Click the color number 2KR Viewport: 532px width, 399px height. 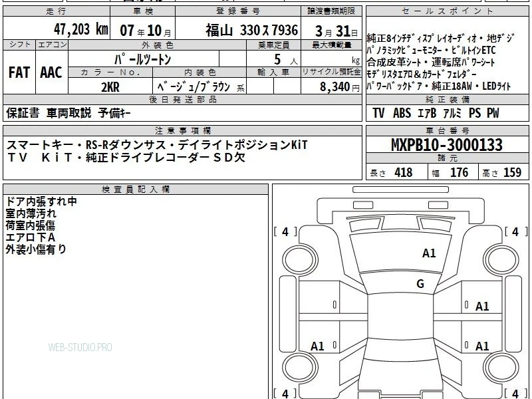point(110,87)
